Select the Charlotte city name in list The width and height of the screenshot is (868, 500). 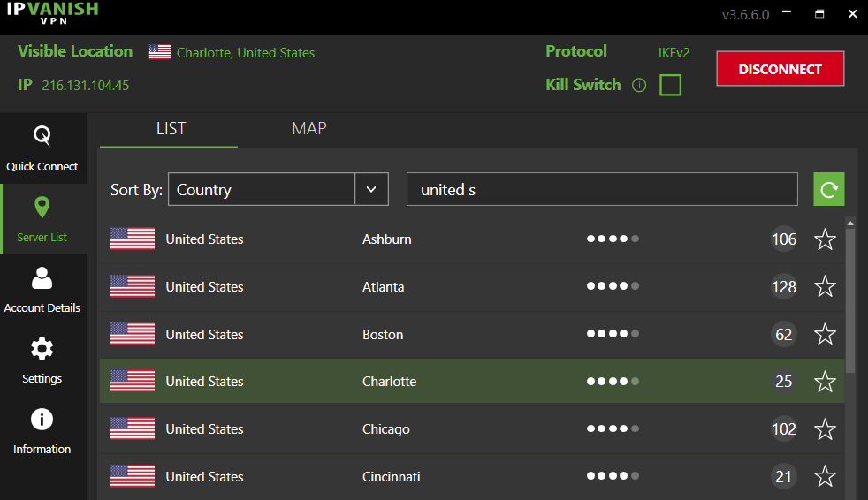coord(389,381)
